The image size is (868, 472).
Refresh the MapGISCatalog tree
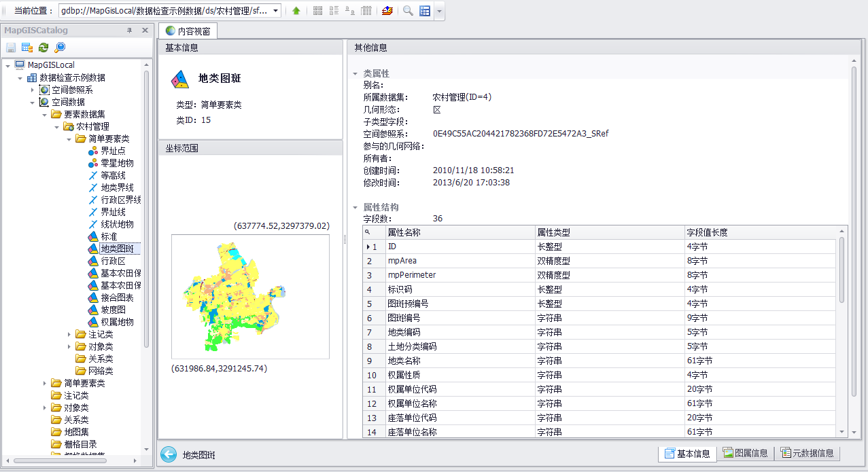pos(44,48)
